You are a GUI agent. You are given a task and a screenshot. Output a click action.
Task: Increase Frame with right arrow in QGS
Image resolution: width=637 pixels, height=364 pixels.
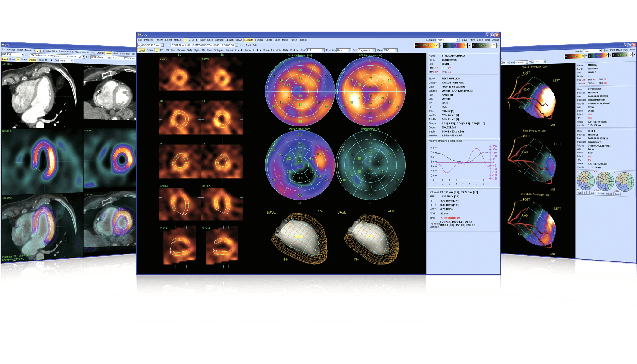pyautogui.click(x=242, y=50)
